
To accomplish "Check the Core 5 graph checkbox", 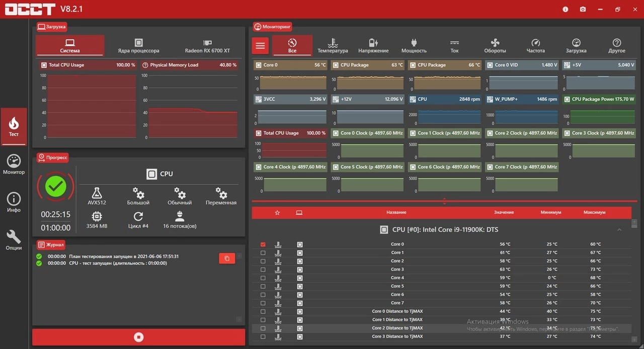I will coord(263,286).
